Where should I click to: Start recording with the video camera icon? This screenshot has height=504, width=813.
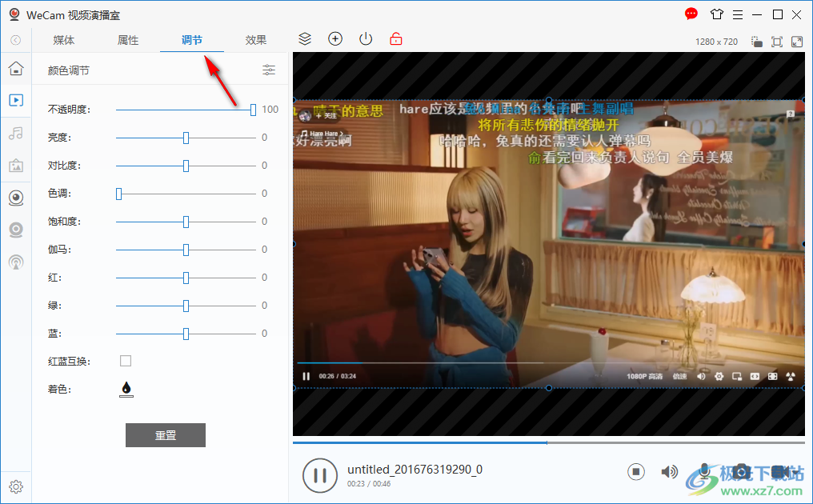point(779,472)
